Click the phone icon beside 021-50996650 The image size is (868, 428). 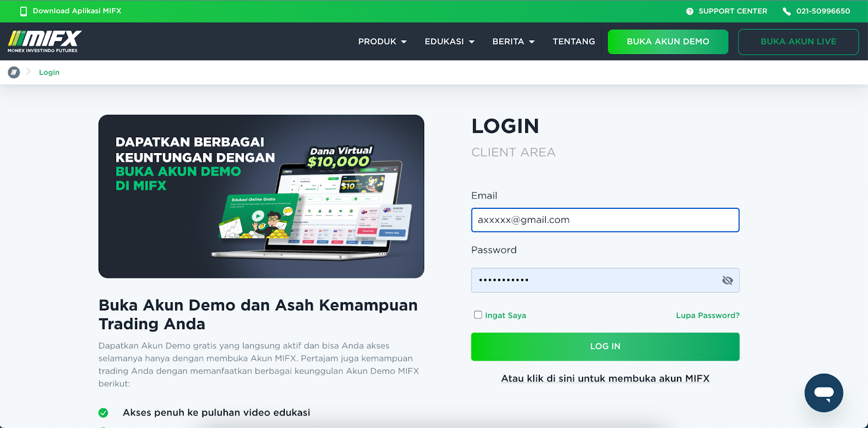(x=786, y=11)
